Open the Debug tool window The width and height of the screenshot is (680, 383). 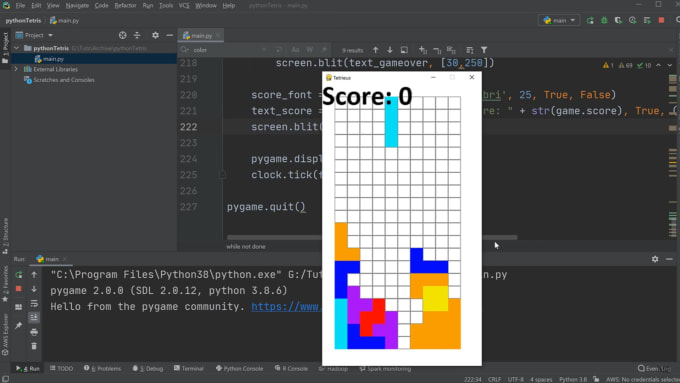(x=148, y=368)
